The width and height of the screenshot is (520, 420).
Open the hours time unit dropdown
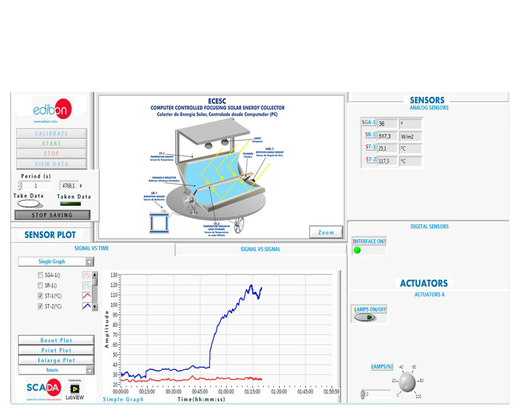click(x=56, y=370)
